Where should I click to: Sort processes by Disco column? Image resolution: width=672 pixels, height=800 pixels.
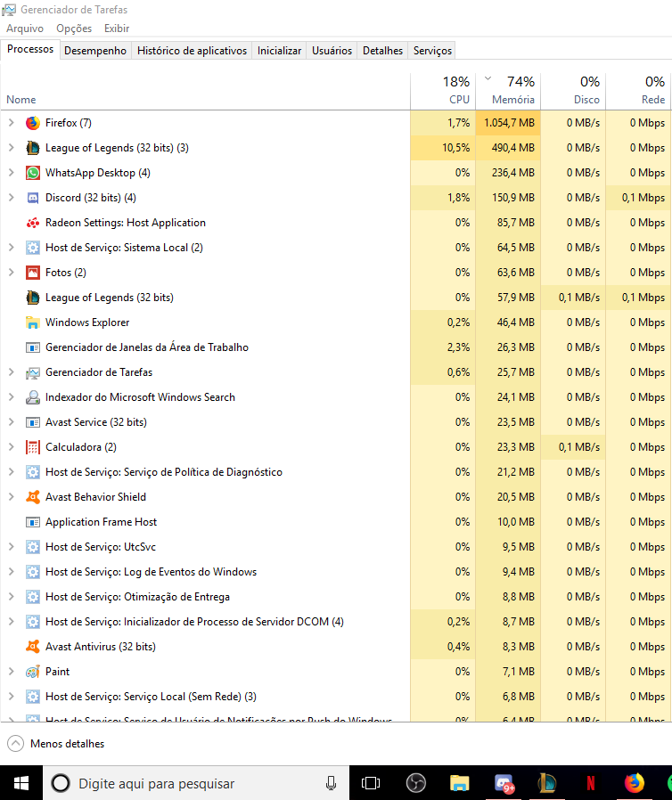(573, 92)
